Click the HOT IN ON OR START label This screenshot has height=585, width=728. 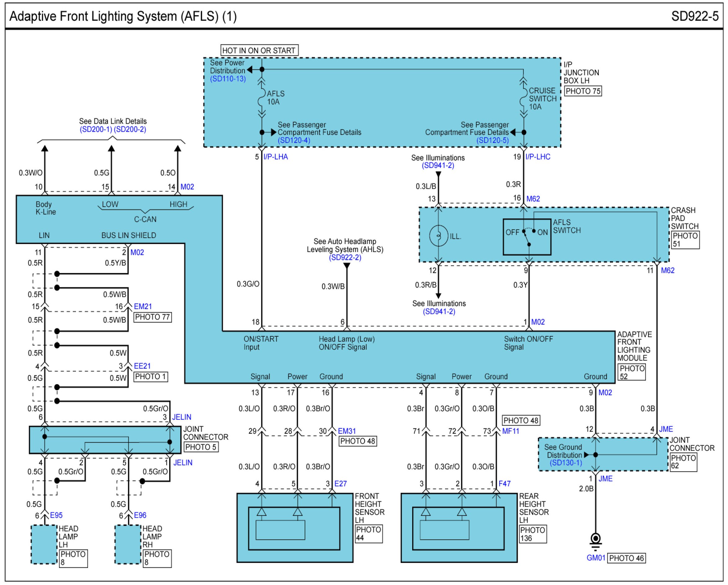pos(259,50)
